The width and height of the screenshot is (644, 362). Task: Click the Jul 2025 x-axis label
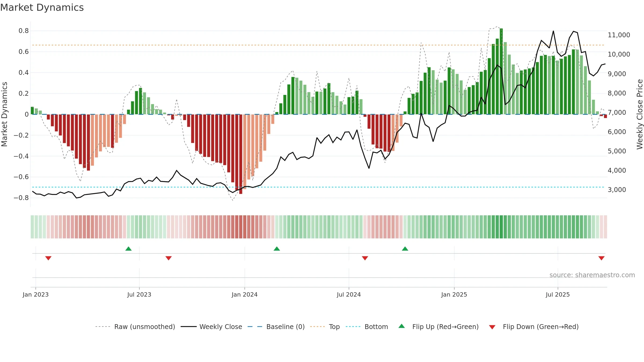click(x=558, y=294)
